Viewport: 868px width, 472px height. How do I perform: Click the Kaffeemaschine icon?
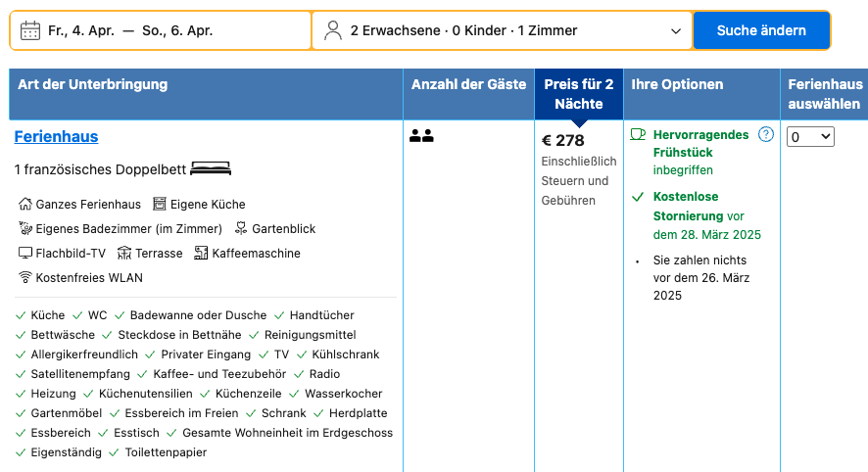tap(201, 253)
